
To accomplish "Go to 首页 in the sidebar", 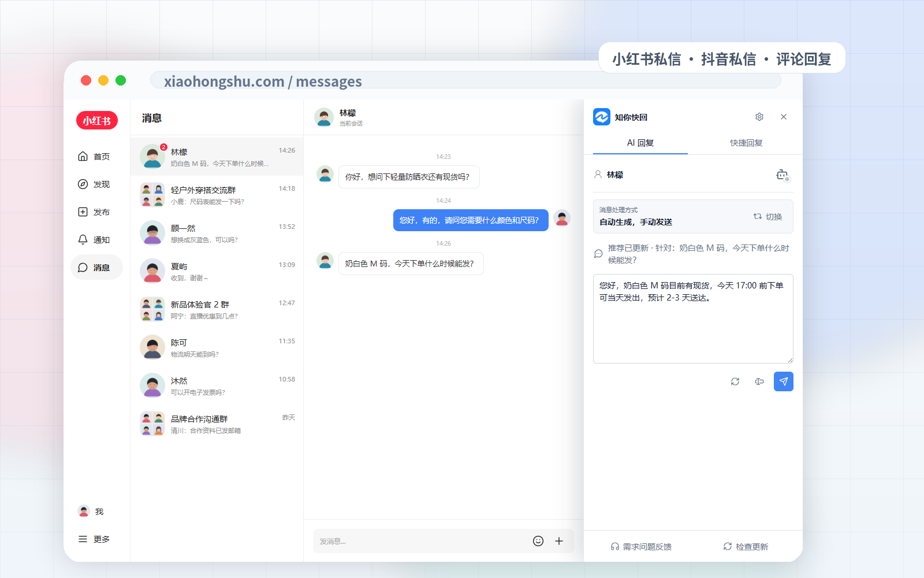I will [94, 157].
